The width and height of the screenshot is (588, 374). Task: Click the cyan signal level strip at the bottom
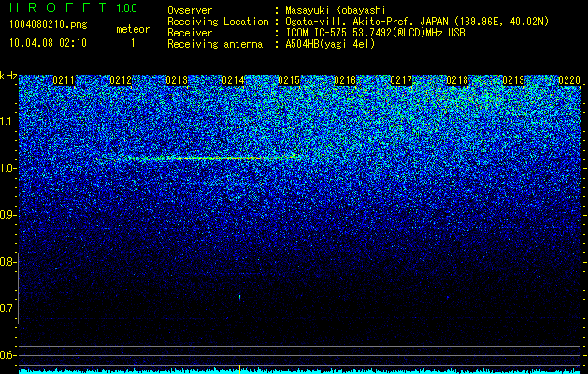pos(300,371)
